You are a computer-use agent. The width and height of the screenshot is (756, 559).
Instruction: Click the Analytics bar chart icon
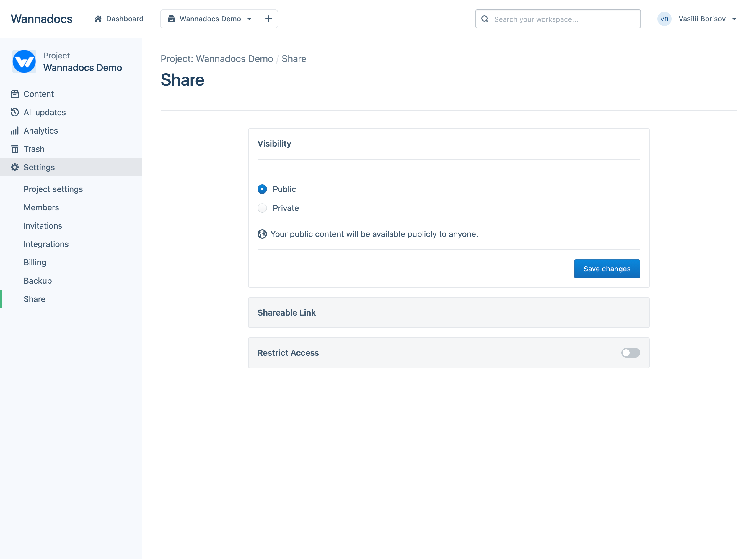click(14, 131)
